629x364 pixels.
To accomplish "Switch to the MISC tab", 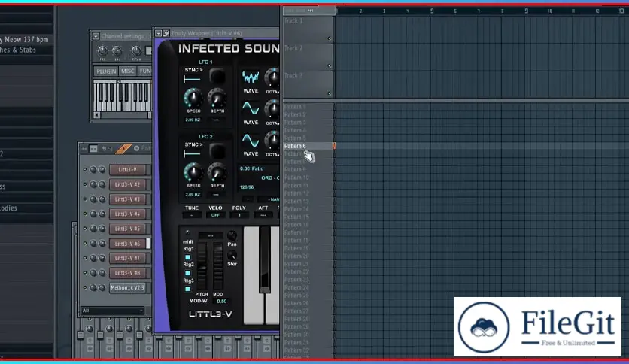I will (128, 71).
